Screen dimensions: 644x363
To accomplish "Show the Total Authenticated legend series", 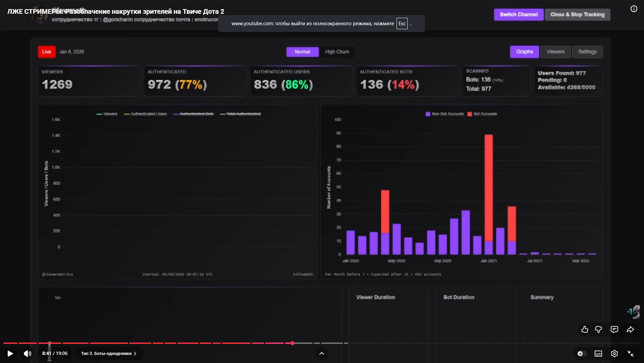I will pyautogui.click(x=240, y=114).
